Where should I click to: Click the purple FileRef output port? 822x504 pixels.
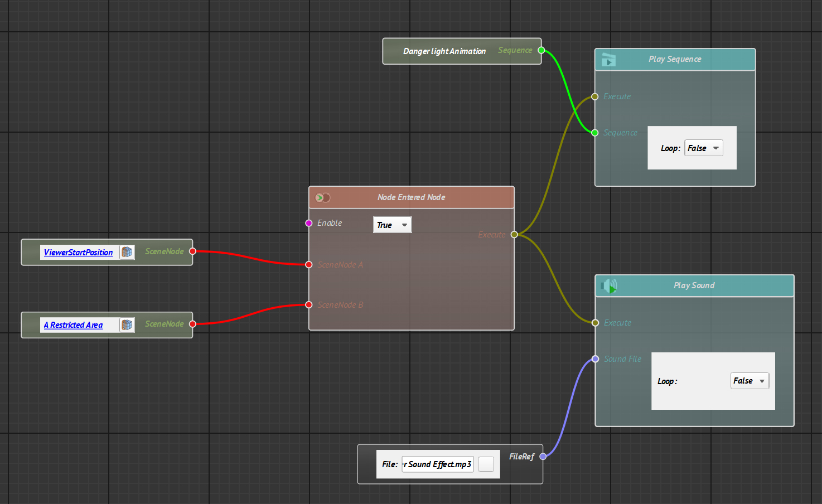pos(543,457)
